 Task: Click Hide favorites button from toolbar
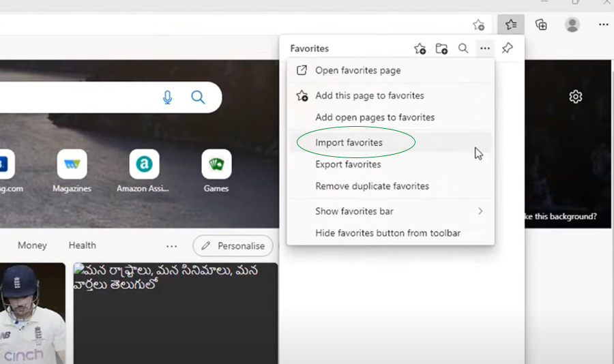pos(388,233)
